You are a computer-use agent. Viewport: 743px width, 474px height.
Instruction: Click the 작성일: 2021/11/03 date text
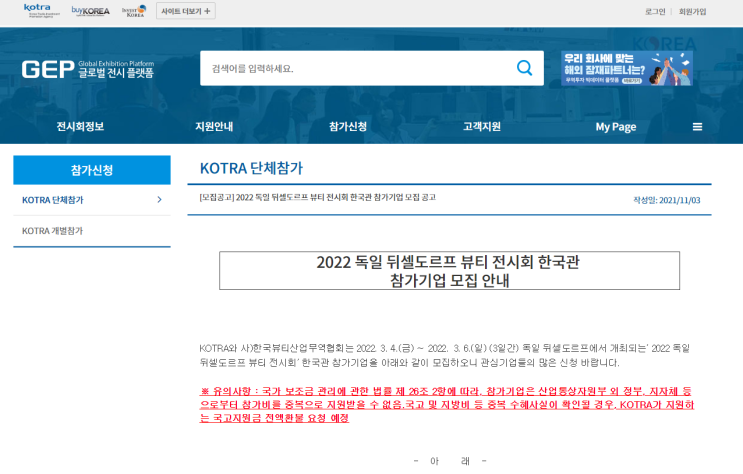tap(667, 200)
